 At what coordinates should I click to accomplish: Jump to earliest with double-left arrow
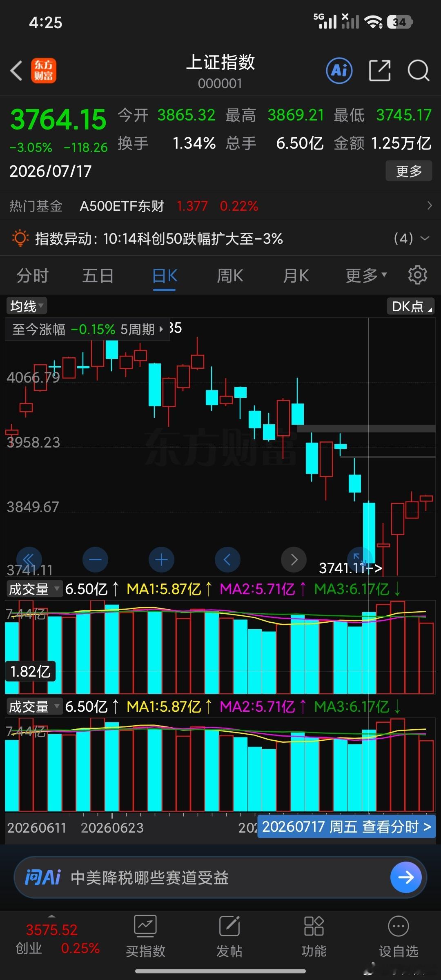(29, 559)
